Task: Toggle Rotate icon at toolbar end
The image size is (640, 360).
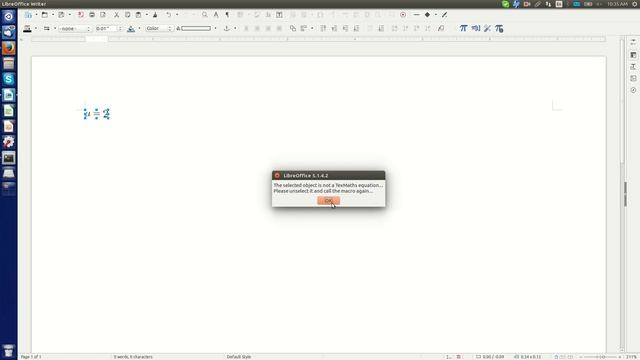Action: click(x=441, y=28)
